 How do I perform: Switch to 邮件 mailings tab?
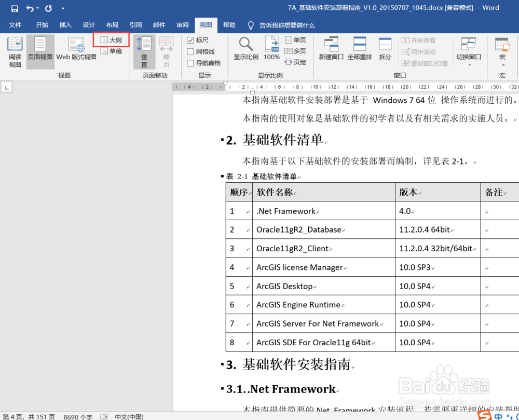coord(159,25)
